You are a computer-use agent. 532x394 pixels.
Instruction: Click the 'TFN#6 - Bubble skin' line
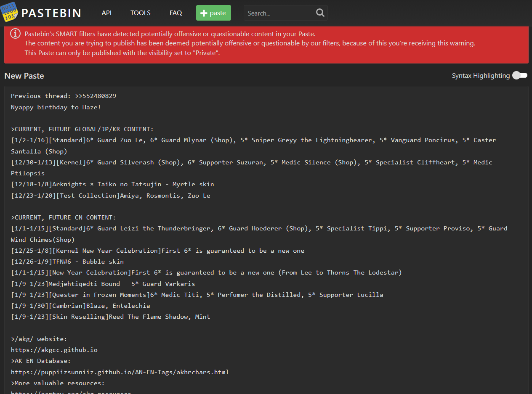67,262
